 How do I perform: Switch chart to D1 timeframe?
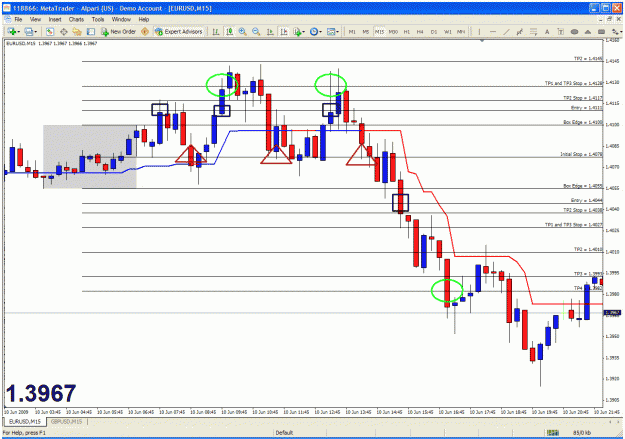434,31
